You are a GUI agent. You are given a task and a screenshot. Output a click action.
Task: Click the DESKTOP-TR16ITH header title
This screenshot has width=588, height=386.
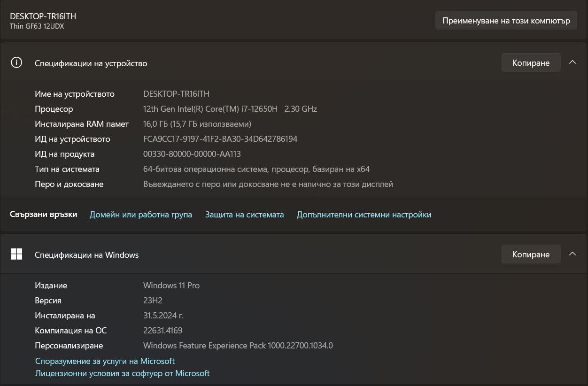point(43,16)
